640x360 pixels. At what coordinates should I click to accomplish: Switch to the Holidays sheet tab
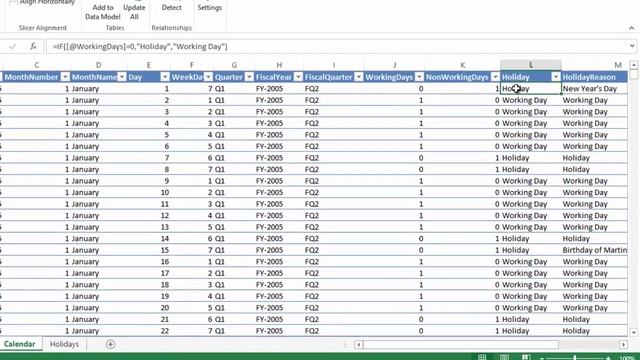pos(64,344)
